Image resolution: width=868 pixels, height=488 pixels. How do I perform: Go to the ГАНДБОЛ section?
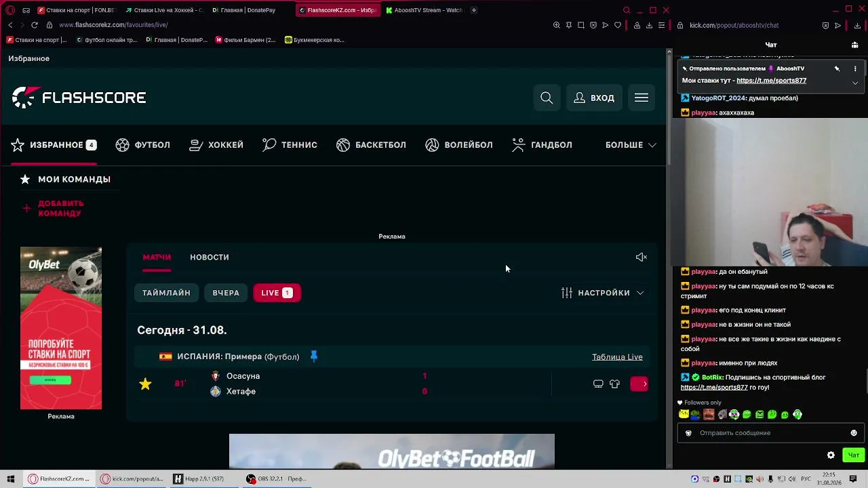click(x=542, y=145)
